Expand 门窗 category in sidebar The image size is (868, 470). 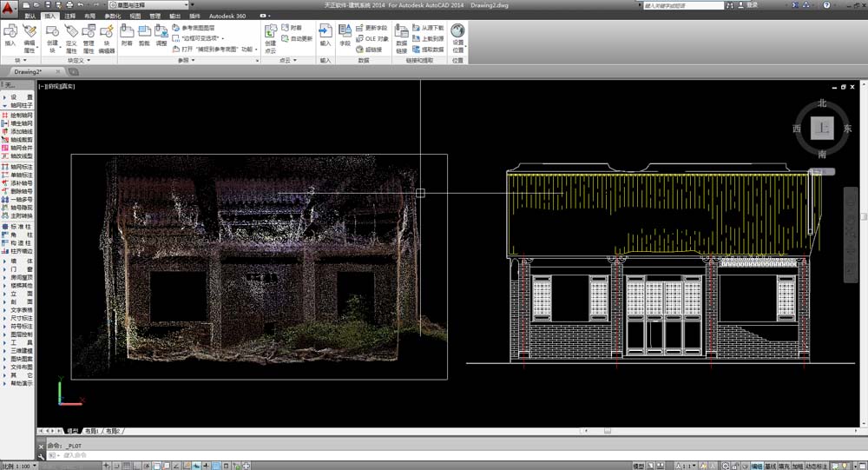[17, 269]
